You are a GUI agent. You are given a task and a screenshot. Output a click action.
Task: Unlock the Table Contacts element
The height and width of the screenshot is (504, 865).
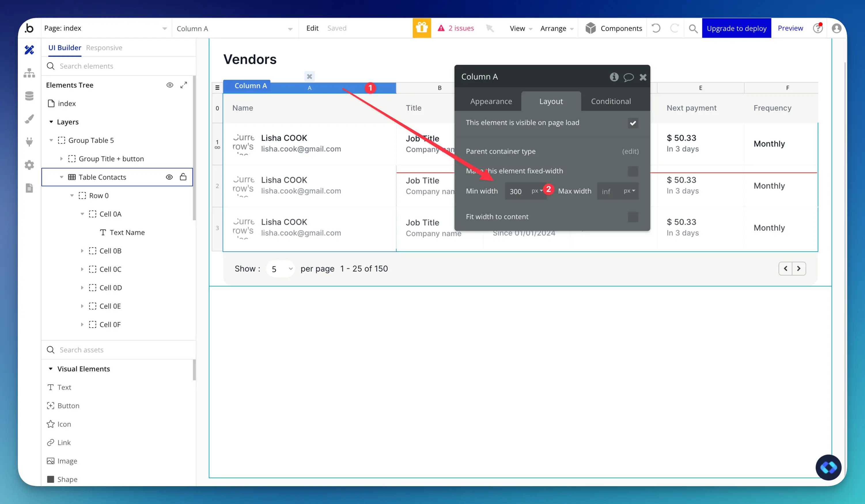(183, 177)
